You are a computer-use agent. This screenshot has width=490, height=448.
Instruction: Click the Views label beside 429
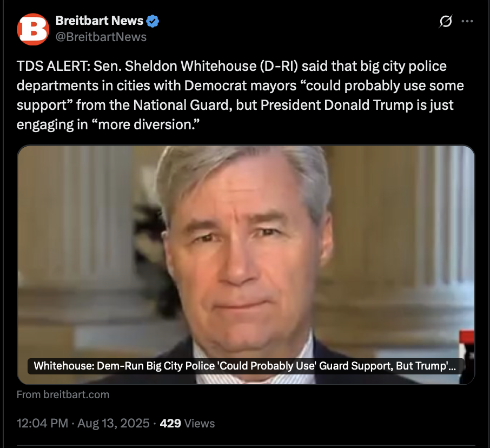200,423
